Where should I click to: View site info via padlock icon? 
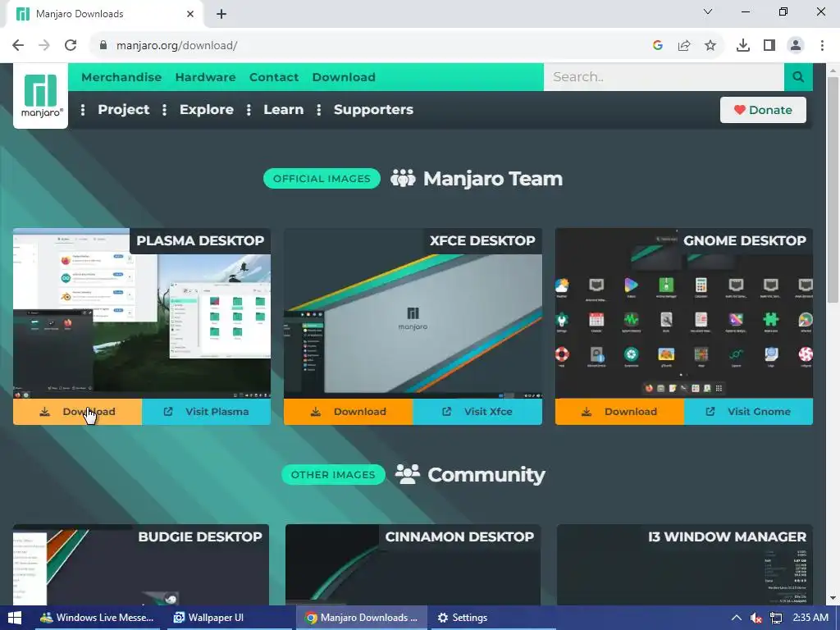tap(103, 46)
